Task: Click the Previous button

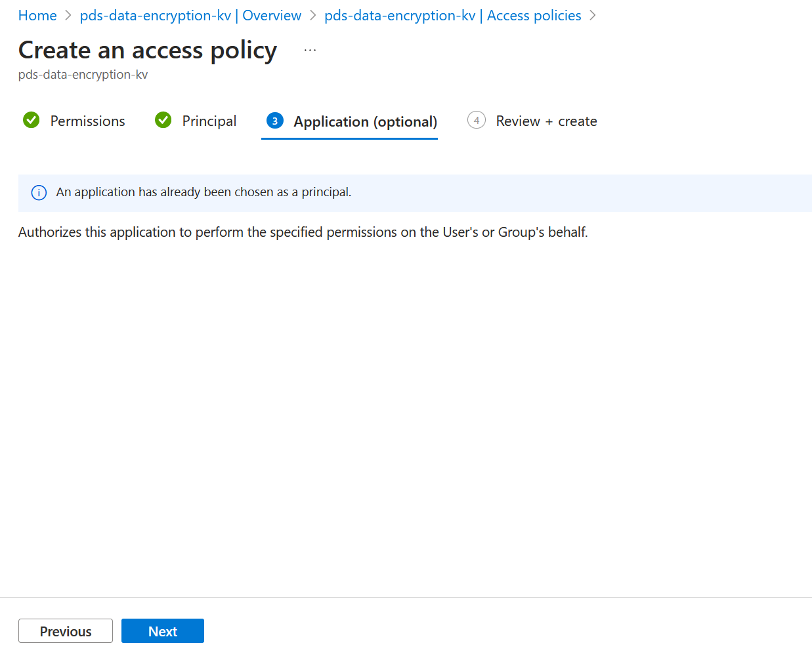Action: pyautogui.click(x=65, y=630)
